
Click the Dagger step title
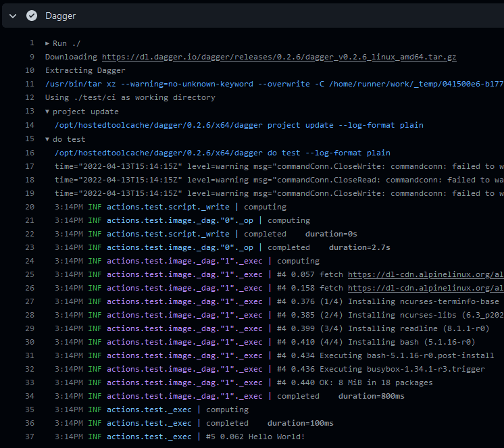[x=61, y=16]
